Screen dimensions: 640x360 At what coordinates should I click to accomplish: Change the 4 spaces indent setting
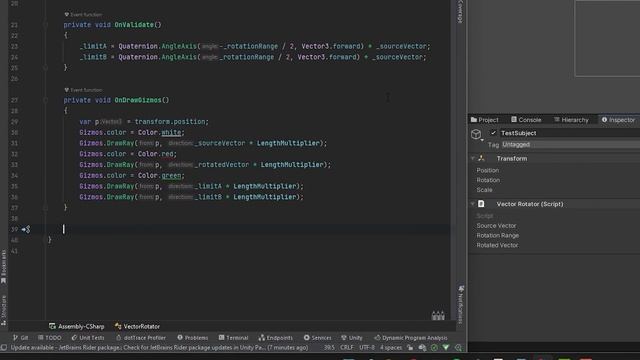click(x=391, y=348)
